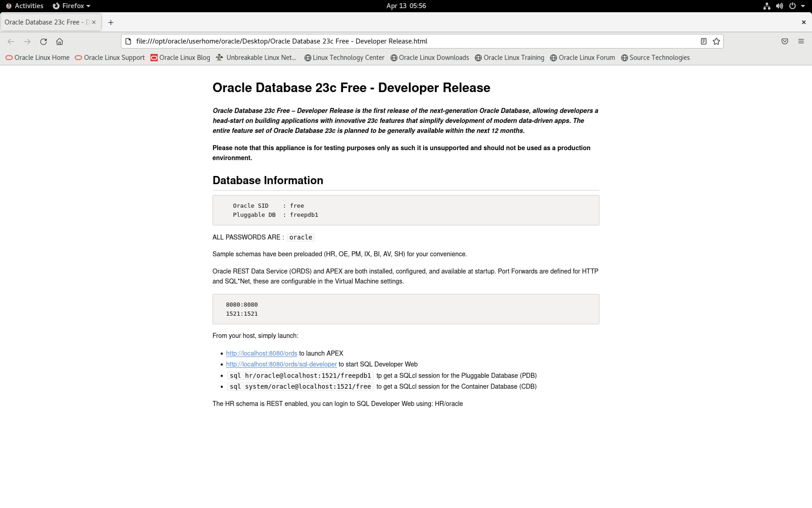
Task: Open Linux Technology Center bookmark
Action: pyautogui.click(x=344, y=57)
